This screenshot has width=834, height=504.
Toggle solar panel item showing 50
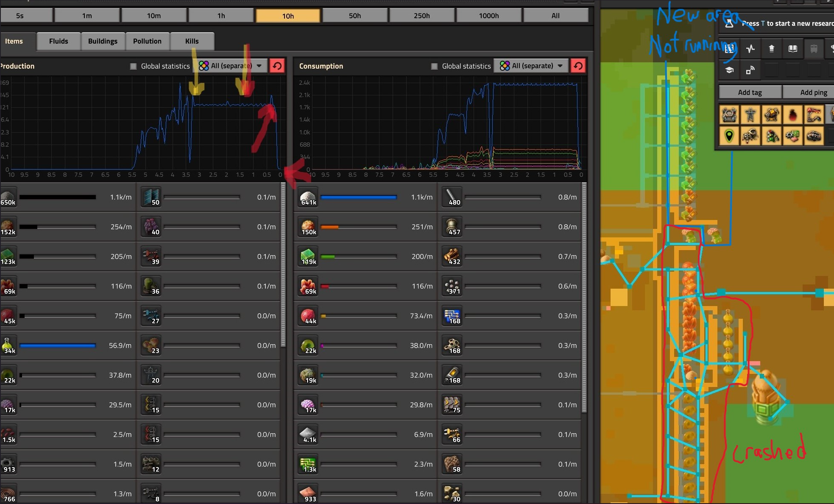(x=151, y=197)
